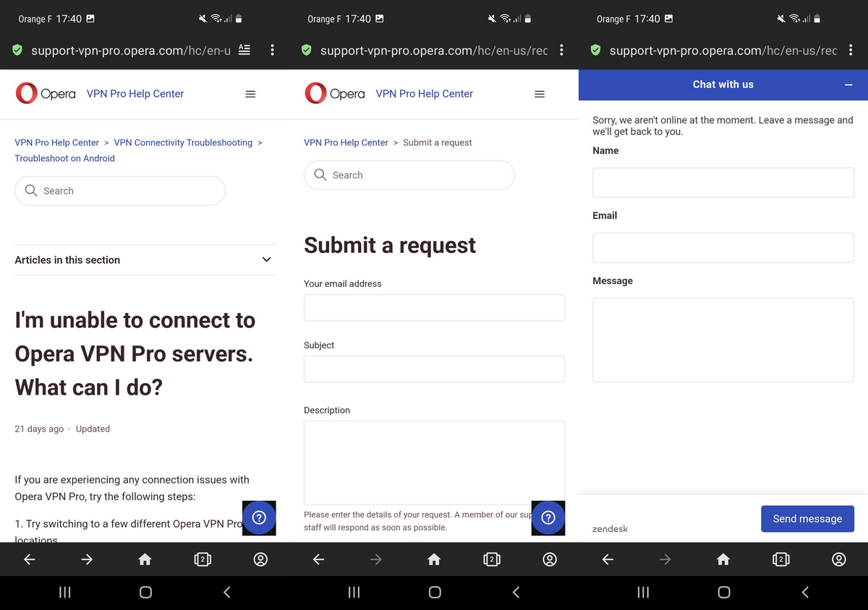Tap the Opera logo on the middle screen
This screenshot has height=610, width=868.
click(x=334, y=93)
